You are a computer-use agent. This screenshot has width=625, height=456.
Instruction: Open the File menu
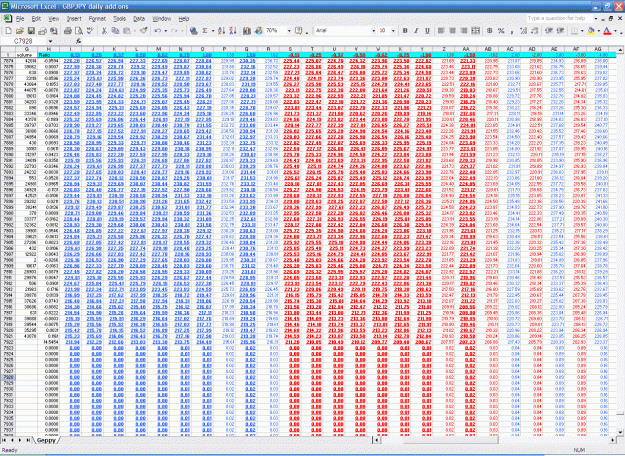(x=20, y=19)
